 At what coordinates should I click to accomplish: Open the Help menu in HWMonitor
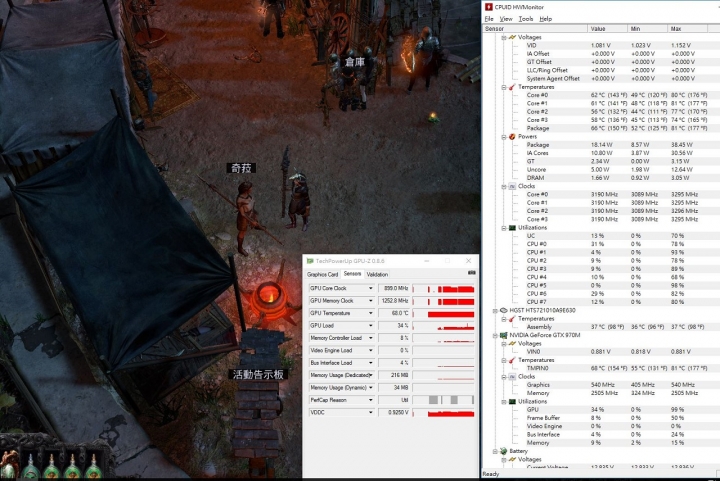point(546,19)
